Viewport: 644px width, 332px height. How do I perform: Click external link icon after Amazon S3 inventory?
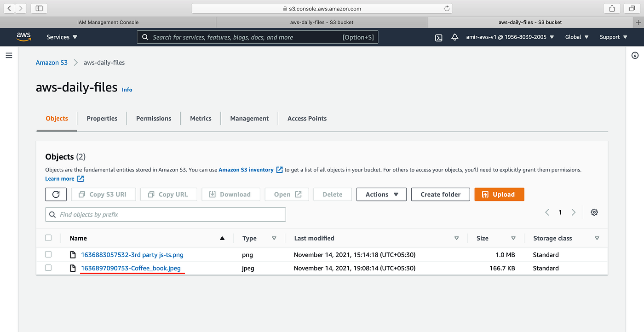point(279,170)
